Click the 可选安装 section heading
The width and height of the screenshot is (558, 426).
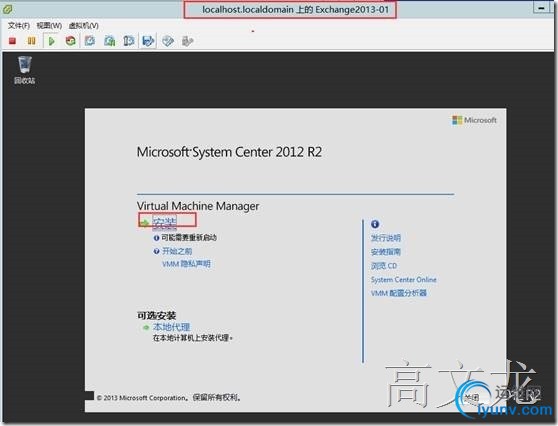click(x=157, y=315)
